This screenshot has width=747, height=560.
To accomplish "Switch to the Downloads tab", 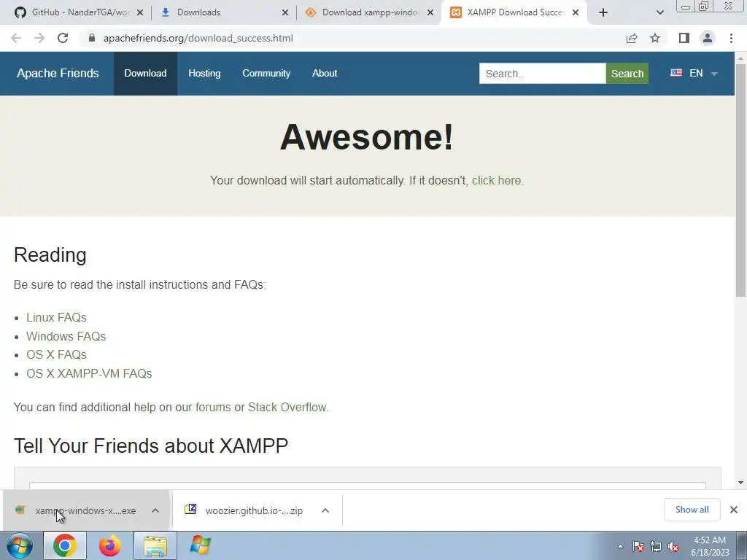I will pyautogui.click(x=224, y=12).
